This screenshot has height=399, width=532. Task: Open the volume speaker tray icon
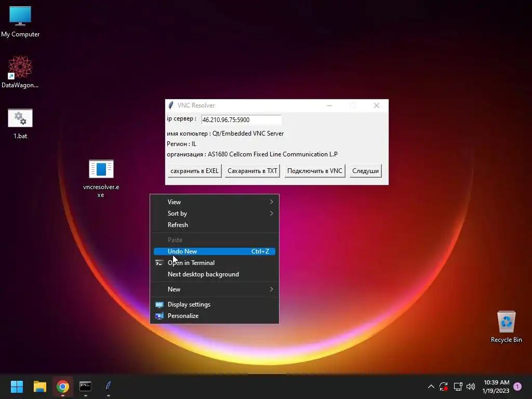pyautogui.click(x=471, y=387)
